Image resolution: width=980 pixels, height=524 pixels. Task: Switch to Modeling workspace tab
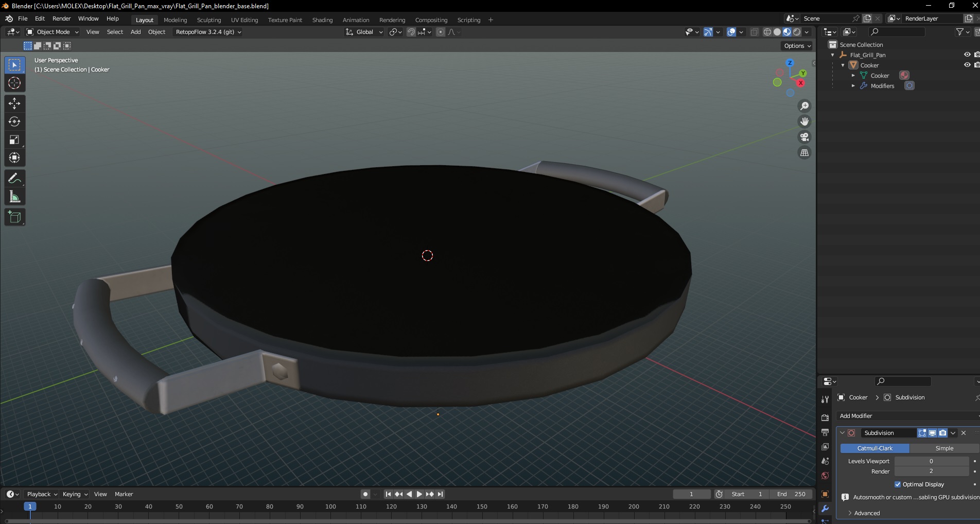(x=175, y=20)
